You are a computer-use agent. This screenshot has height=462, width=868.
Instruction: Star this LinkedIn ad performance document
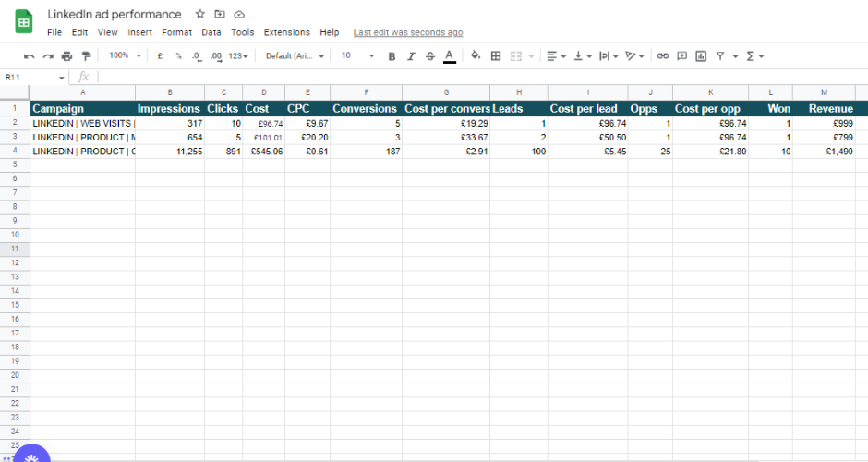coord(200,15)
